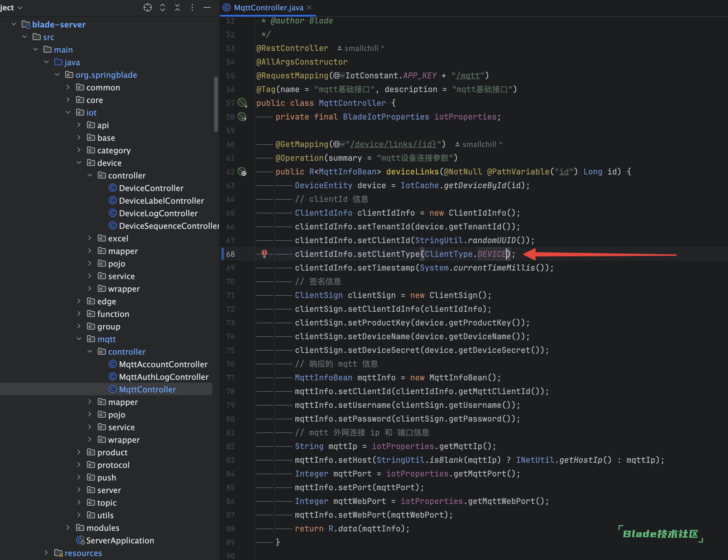
Task: Click the red bulb quick-fix on line 68
Action: 264,253
